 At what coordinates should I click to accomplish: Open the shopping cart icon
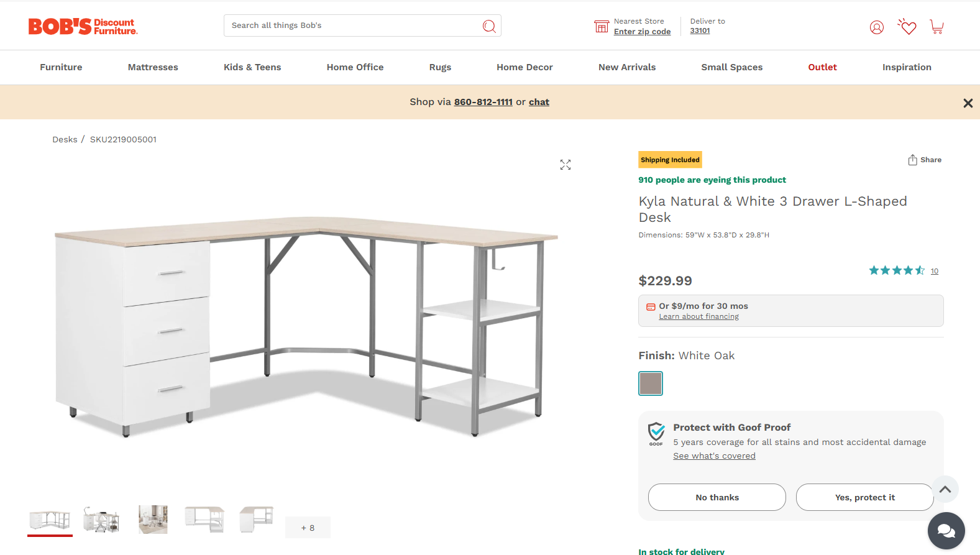pos(936,27)
